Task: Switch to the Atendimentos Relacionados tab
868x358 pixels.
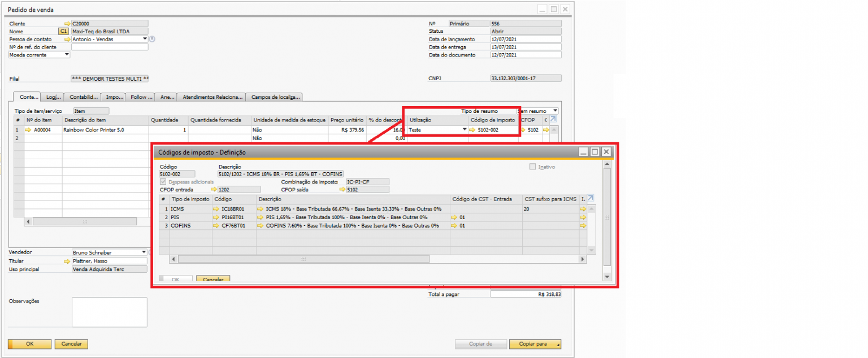Action: pos(211,97)
